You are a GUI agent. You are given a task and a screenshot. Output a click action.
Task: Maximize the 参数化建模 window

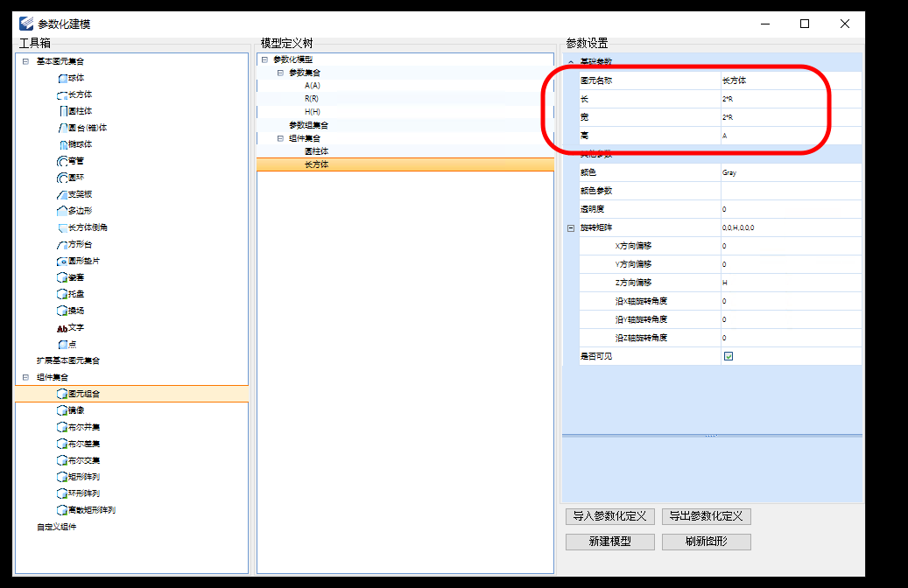(805, 24)
